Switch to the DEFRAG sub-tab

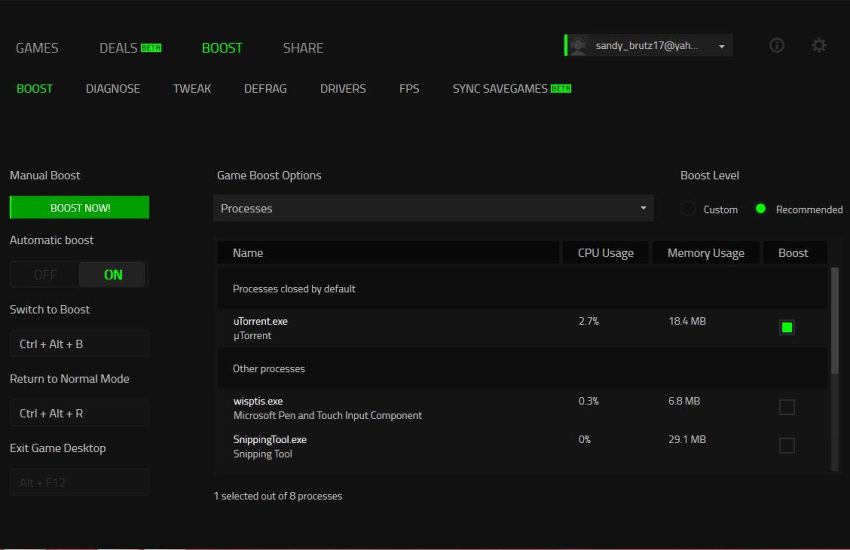pos(265,89)
